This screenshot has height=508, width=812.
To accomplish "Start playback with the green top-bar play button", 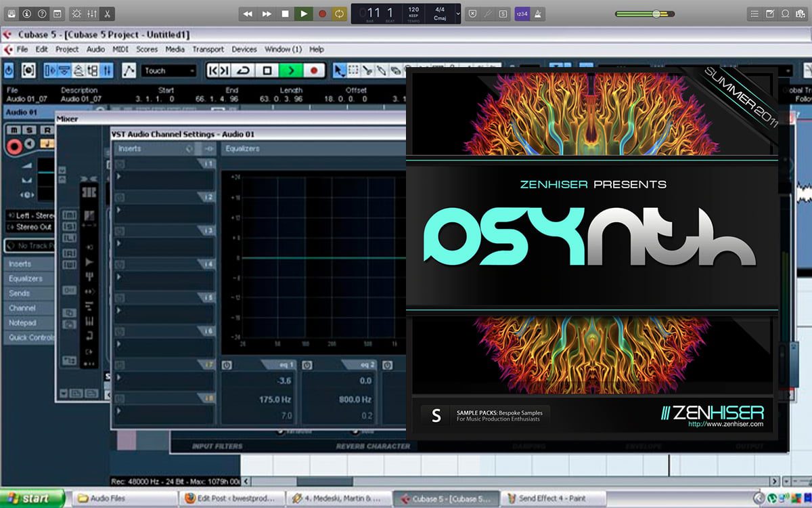I will pyautogui.click(x=303, y=14).
